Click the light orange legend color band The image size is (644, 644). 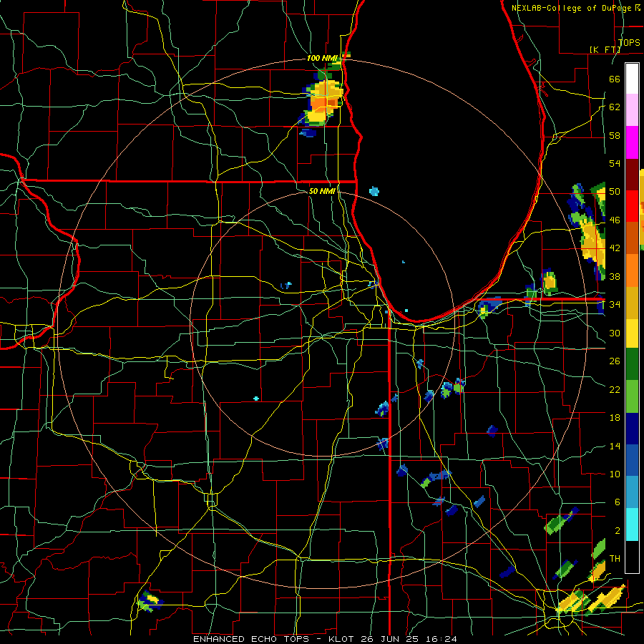[632, 270]
